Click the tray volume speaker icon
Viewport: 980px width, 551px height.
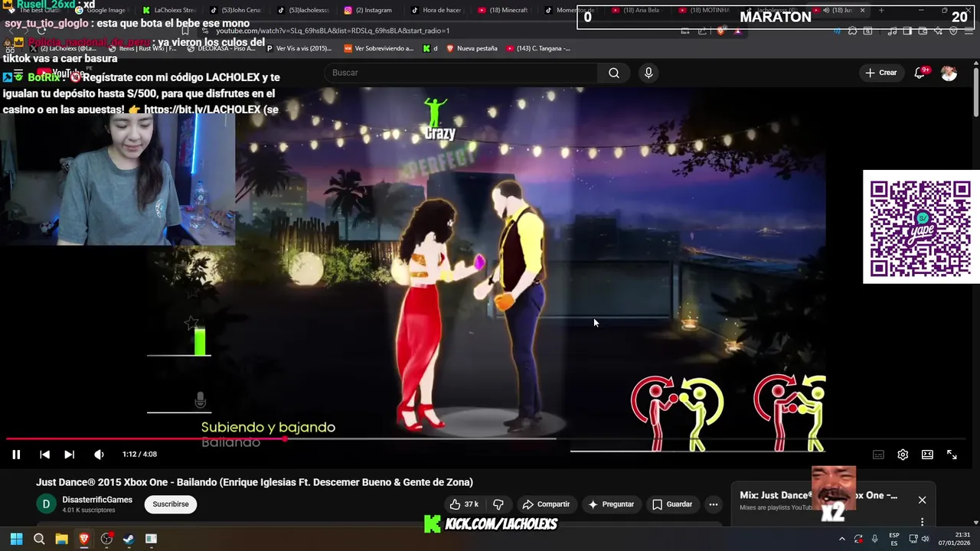tap(925, 539)
